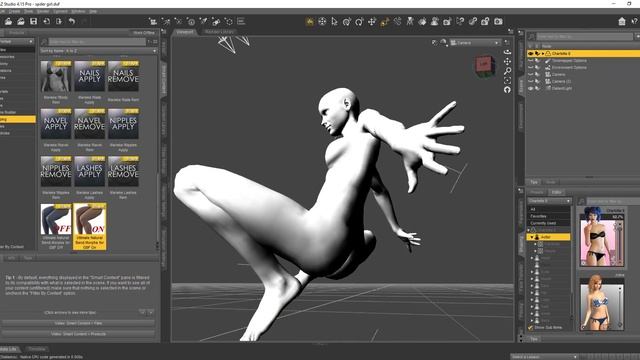Image resolution: width=640 pixels, height=360 pixels.
Task: Click the Undo arrow icon
Action: pyautogui.click(x=72, y=21)
